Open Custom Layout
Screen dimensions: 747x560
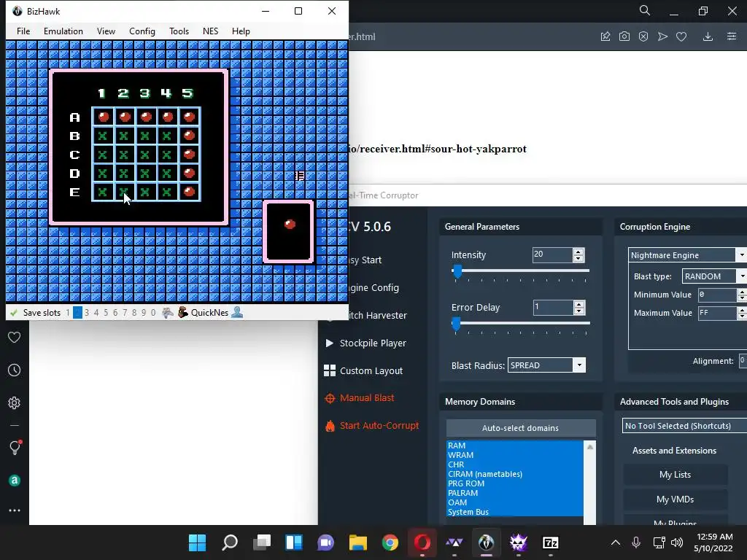point(371,370)
